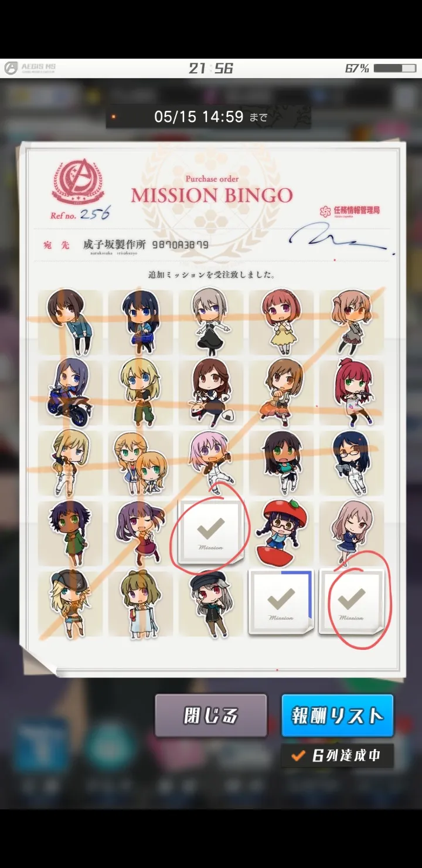The image size is (422, 868).
Task: Tap the AEGIS MS logo in status bar
Action: coord(30,68)
